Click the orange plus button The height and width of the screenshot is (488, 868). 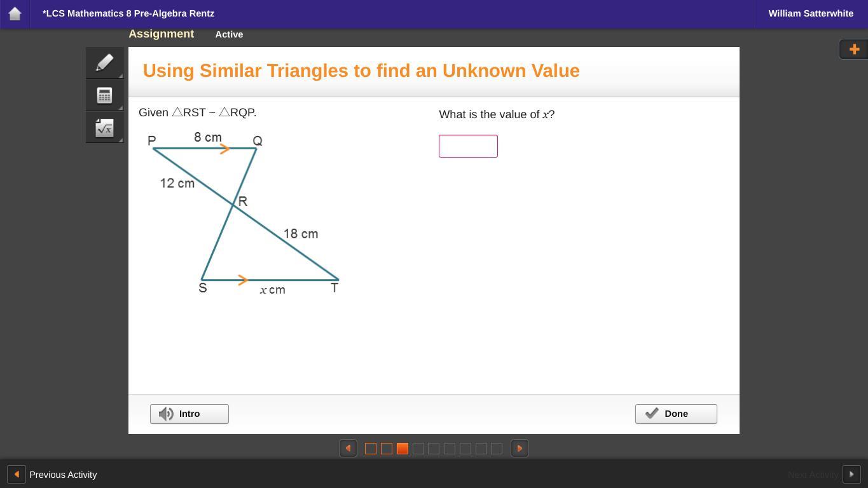[x=854, y=49]
